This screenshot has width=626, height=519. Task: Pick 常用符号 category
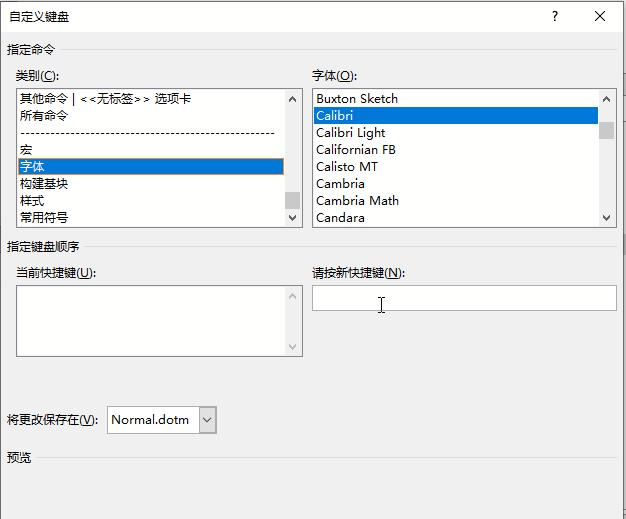151,218
